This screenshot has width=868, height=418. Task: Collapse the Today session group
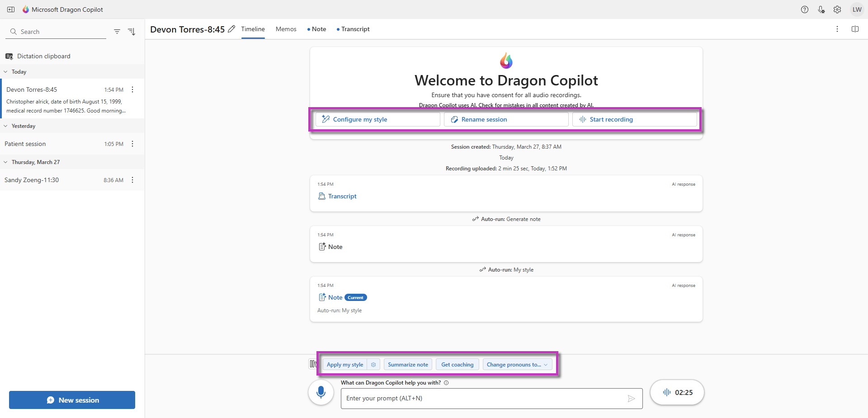click(6, 72)
